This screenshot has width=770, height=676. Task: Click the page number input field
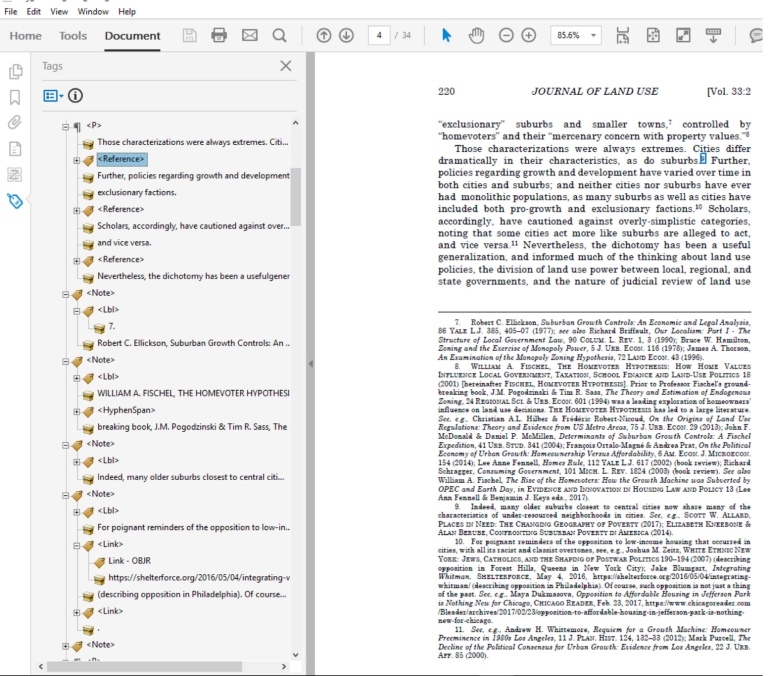379,35
